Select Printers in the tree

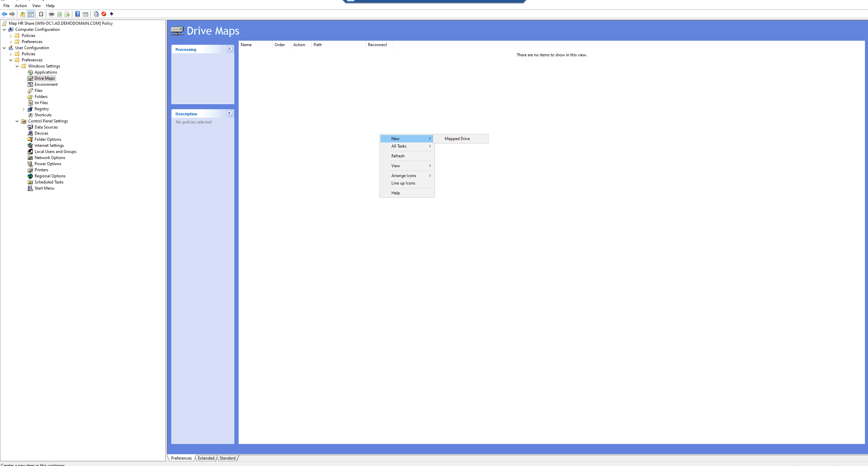coord(41,170)
